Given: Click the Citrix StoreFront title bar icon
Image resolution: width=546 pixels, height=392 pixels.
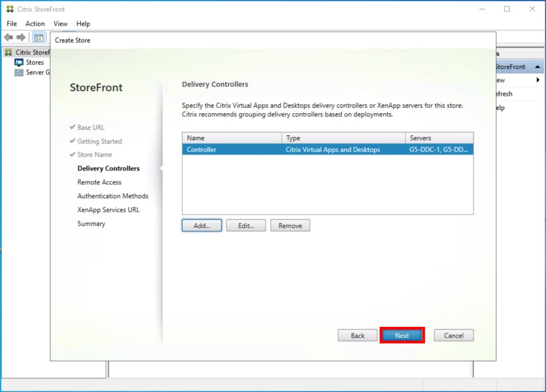Looking at the screenshot, I should point(10,9).
